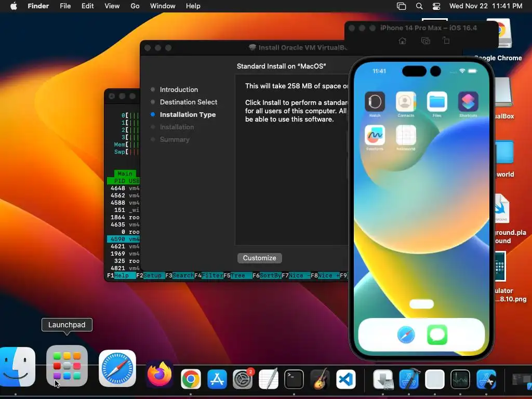Tap the iPhone home screen search pill

tap(421, 303)
